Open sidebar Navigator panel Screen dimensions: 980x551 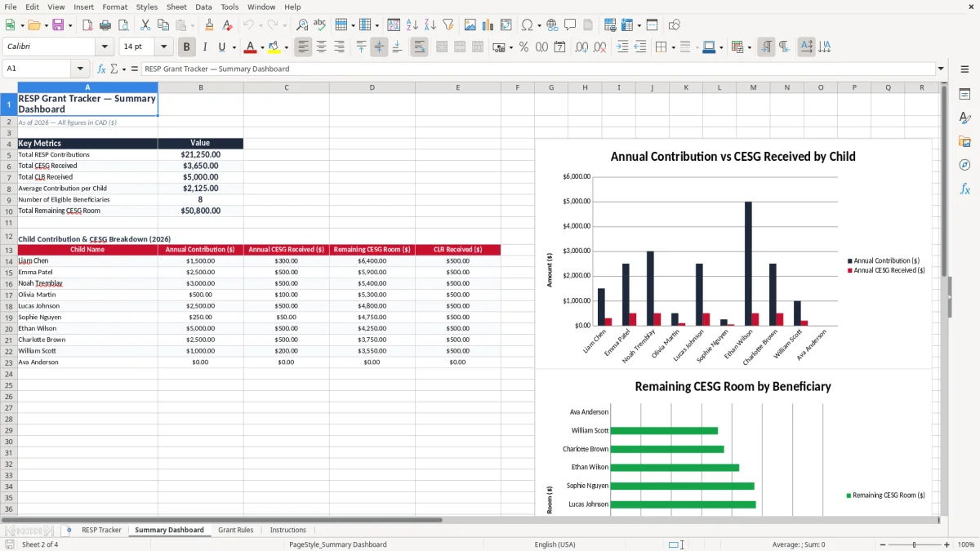pyautogui.click(x=964, y=165)
